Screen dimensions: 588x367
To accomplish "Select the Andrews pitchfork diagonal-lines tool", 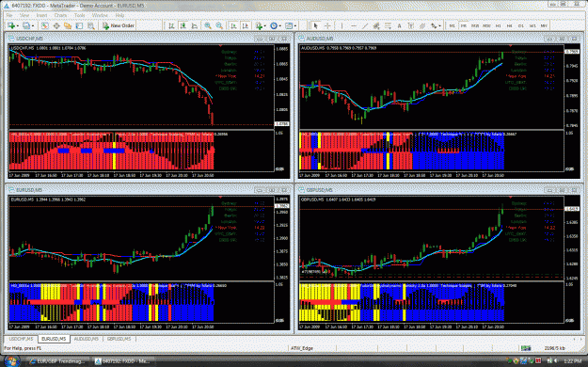I will coord(422,25).
